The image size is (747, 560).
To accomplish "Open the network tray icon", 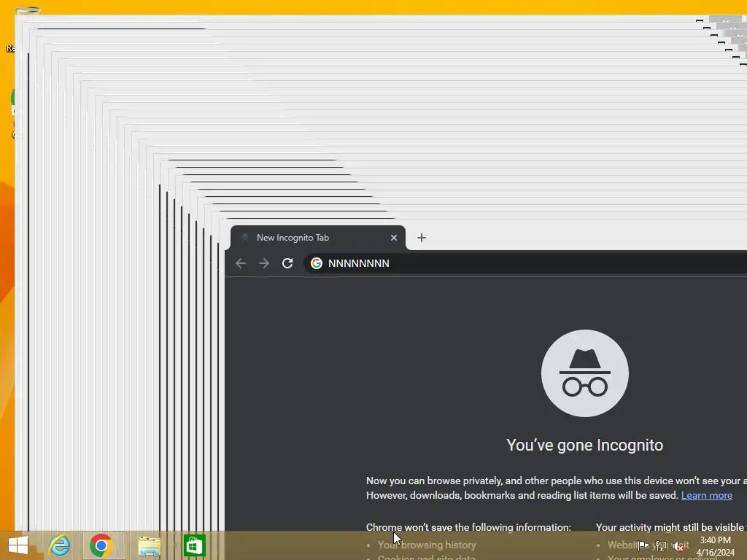I will point(661,545).
